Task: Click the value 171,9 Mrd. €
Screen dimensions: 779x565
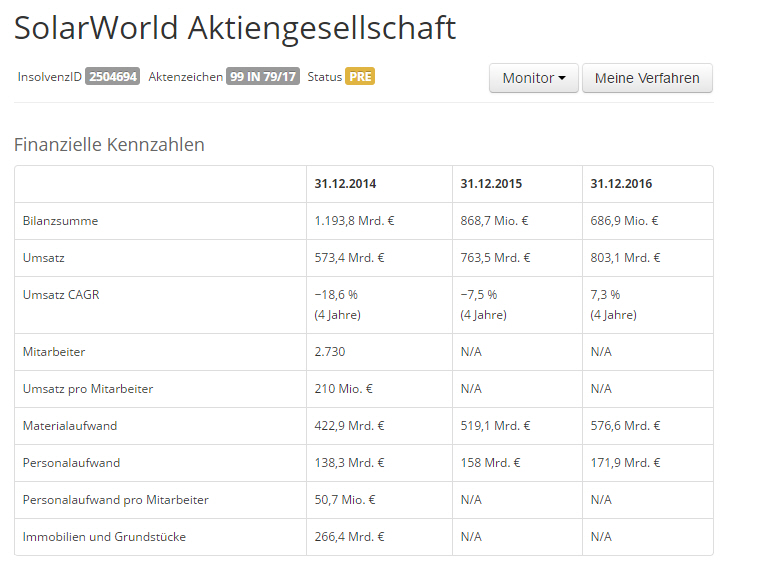Action: coord(625,463)
